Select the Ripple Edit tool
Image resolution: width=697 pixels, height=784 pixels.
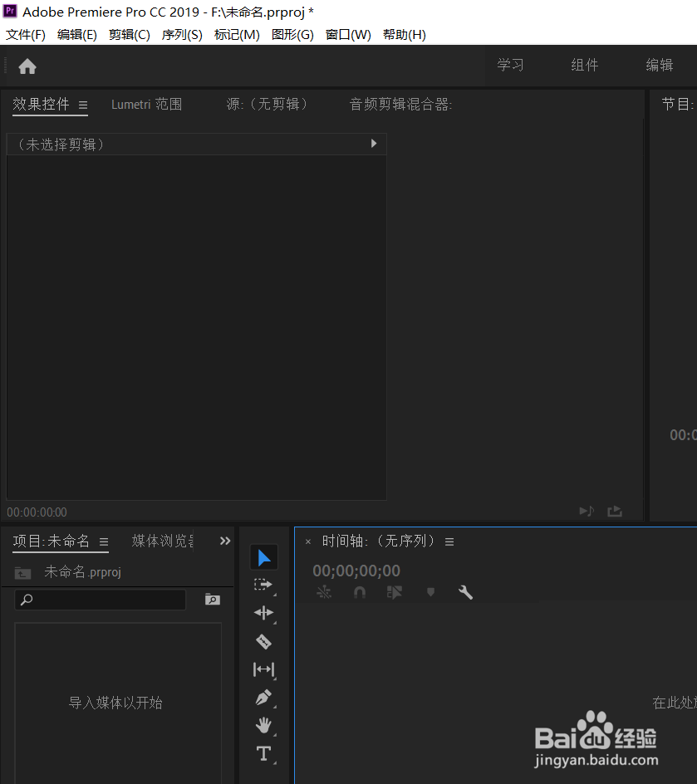click(263, 613)
